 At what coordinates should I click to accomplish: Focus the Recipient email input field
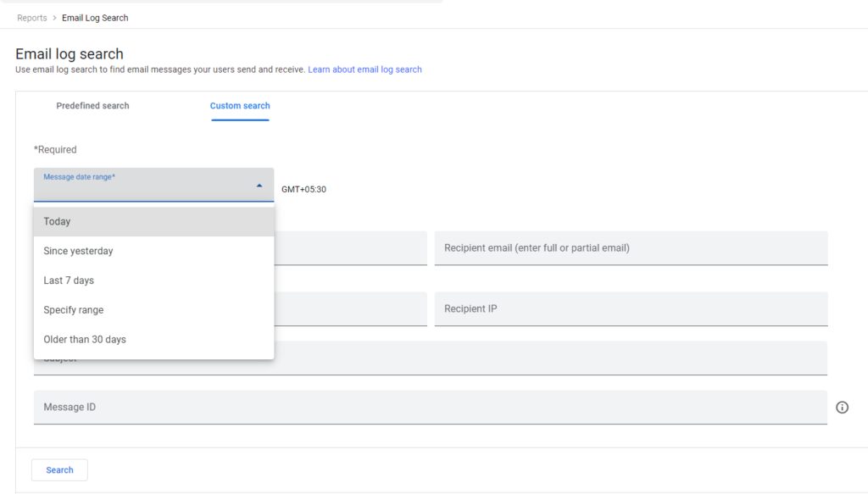(631, 248)
